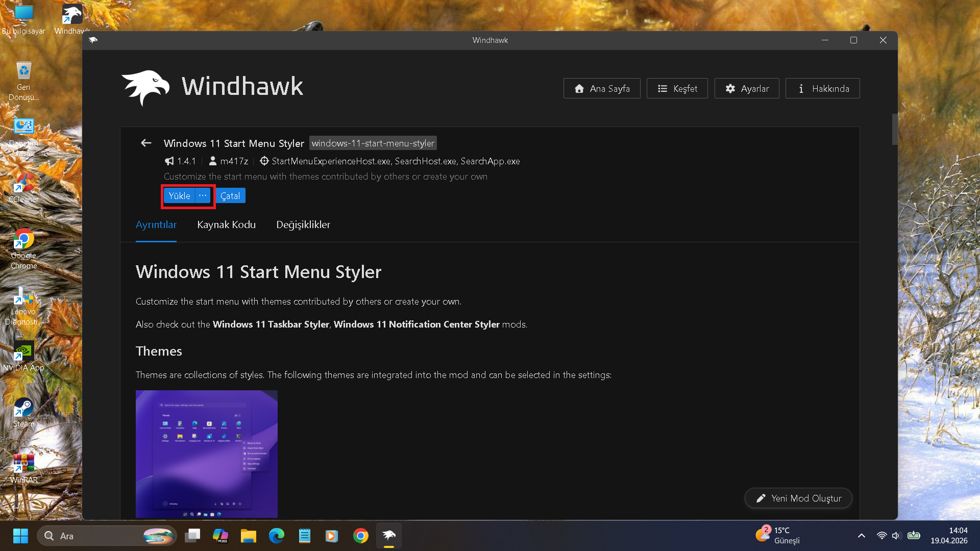Open File Explorer from the taskbar

pos(249,536)
